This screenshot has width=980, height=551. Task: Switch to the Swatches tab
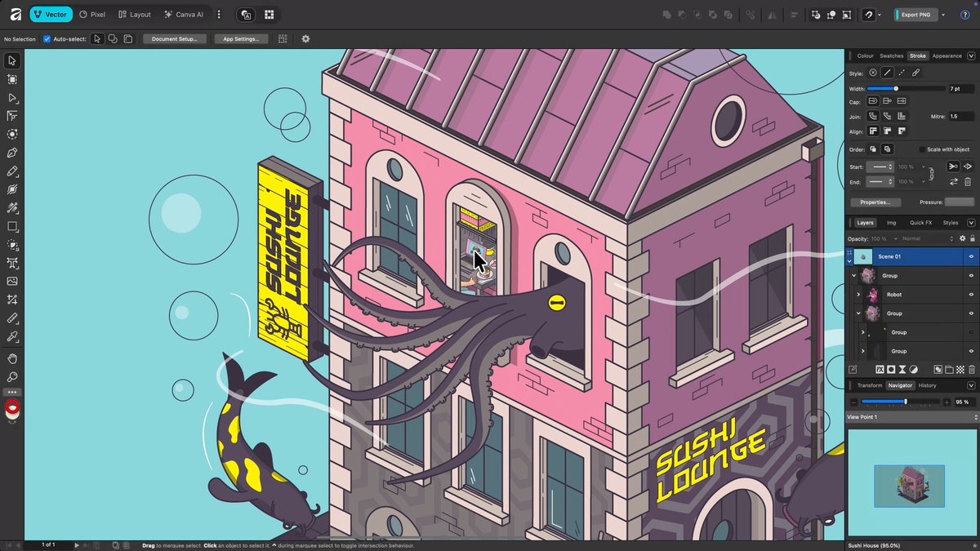click(x=891, y=56)
